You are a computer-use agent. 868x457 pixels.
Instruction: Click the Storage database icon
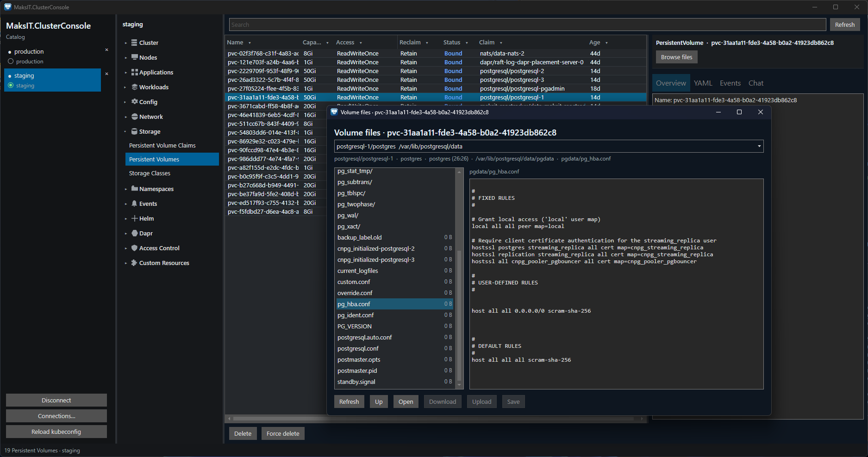[x=135, y=131]
